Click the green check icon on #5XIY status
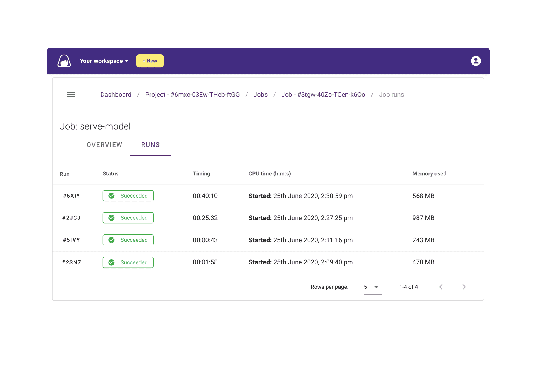536x392 pixels. pos(111,196)
